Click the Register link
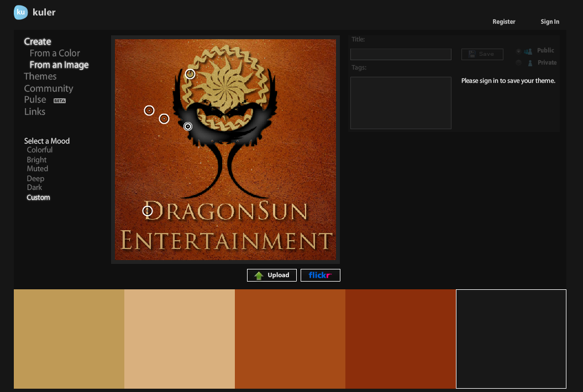 click(x=504, y=22)
